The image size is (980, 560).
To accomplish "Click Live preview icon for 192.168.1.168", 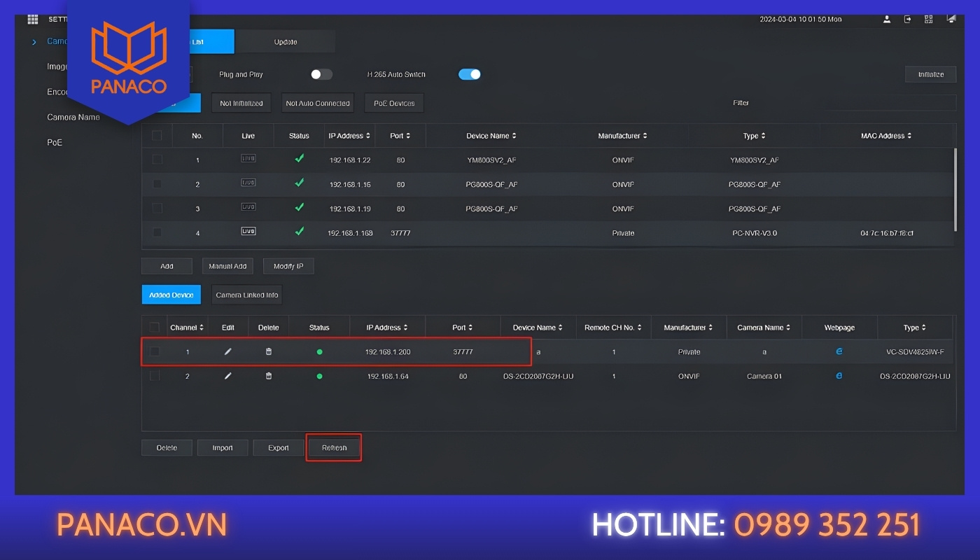I will (248, 232).
